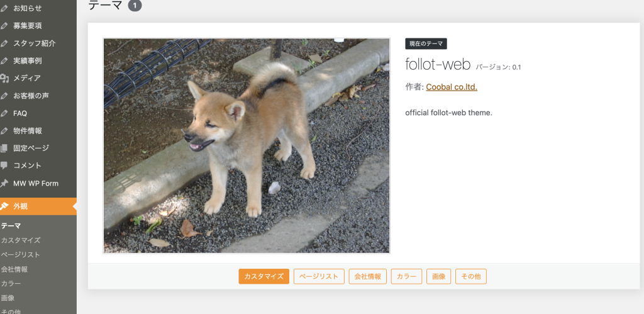Click the pushpin icon beside MW WP Form
Viewport: 644px width, 314px height.
click(4, 183)
